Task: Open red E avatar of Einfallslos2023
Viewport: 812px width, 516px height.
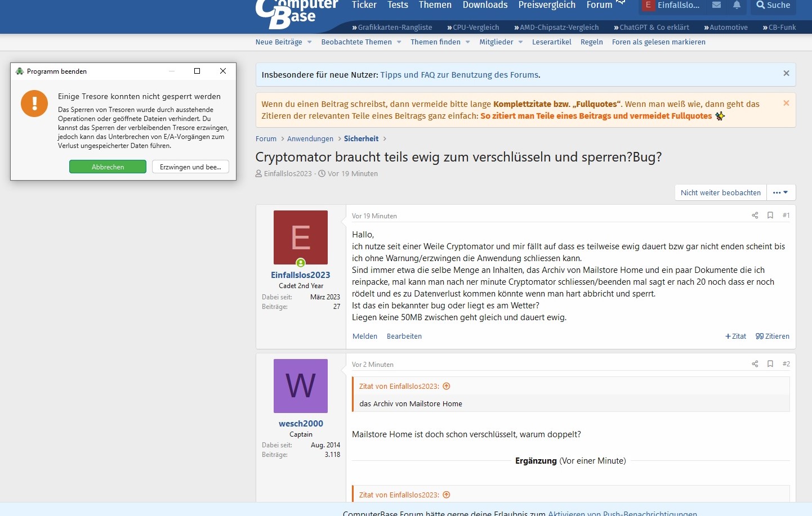Action: click(x=301, y=237)
